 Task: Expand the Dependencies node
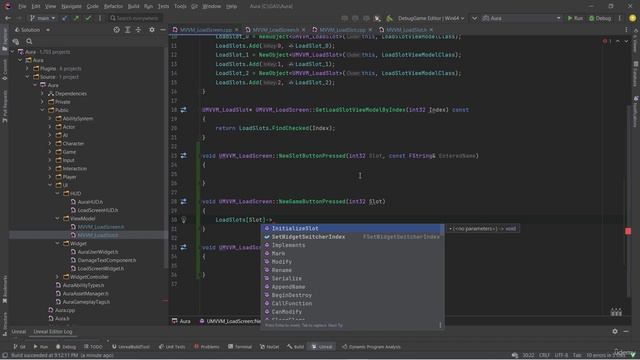pyautogui.click(x=42, y=93)
